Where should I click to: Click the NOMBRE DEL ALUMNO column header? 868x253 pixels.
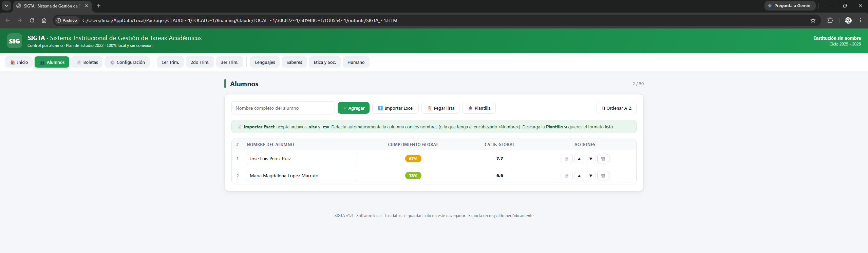coord(270,145)
